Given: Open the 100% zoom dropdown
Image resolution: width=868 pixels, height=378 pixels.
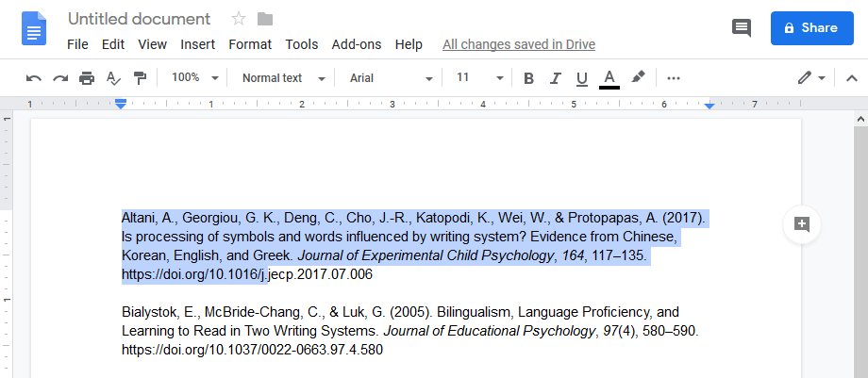Looking at the screenshot, I should [x=194, y=78].
